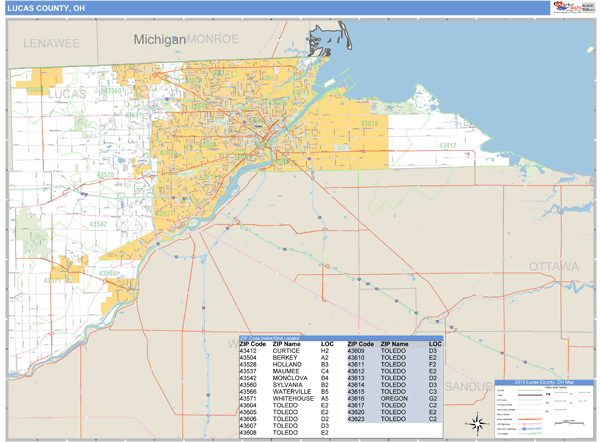Click ZIP code 43616 label on map
The height and width of the screenshot is (442, 600).
coord(369,124)
